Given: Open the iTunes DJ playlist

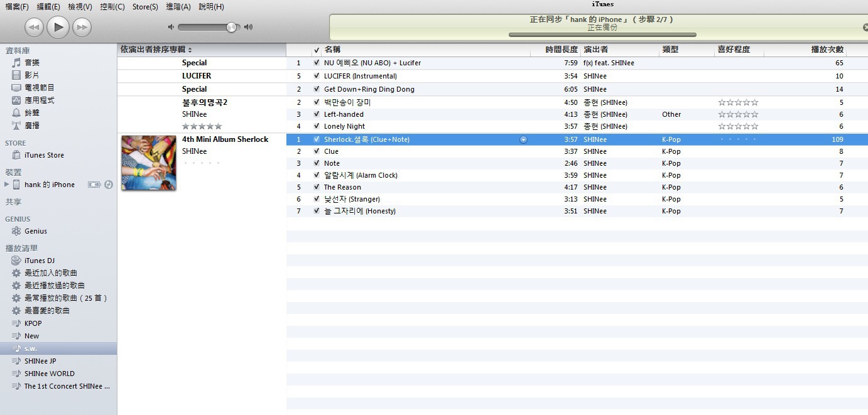Looking at the screenshot, I should coord(39,261).
